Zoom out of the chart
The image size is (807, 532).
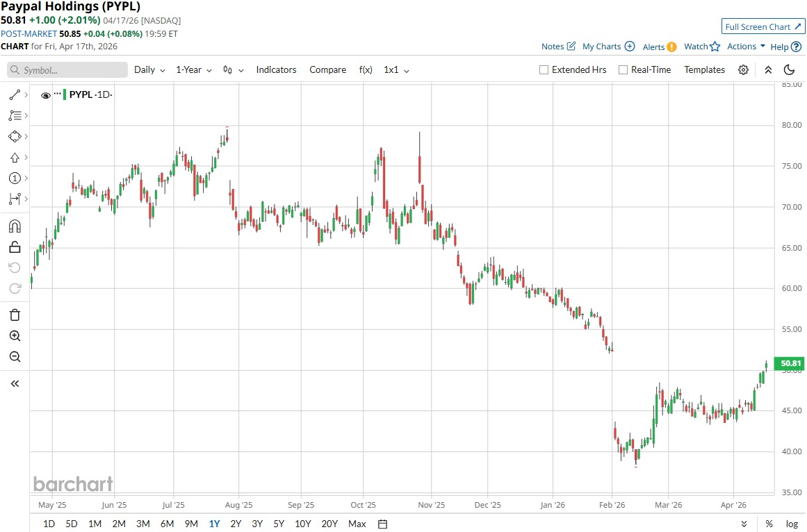pos(15,357)
